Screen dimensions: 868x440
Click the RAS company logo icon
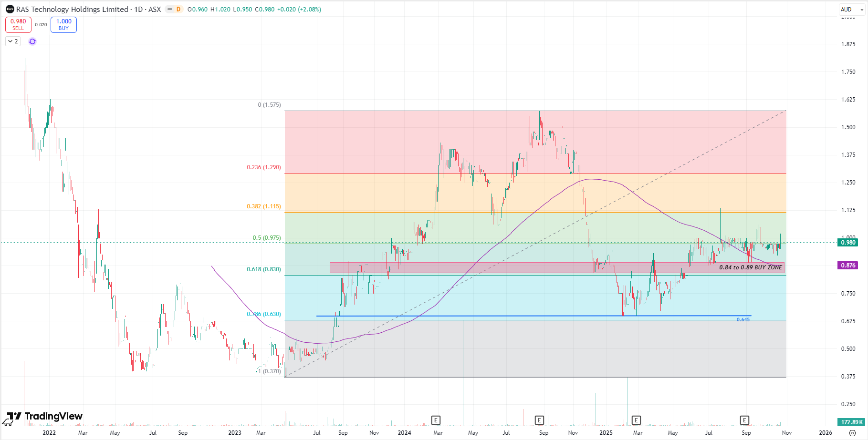10,9
